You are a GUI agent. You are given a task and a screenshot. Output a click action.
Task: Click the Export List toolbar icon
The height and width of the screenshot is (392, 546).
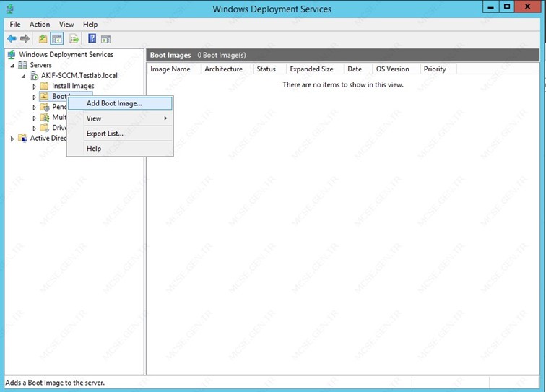(74, 39)
